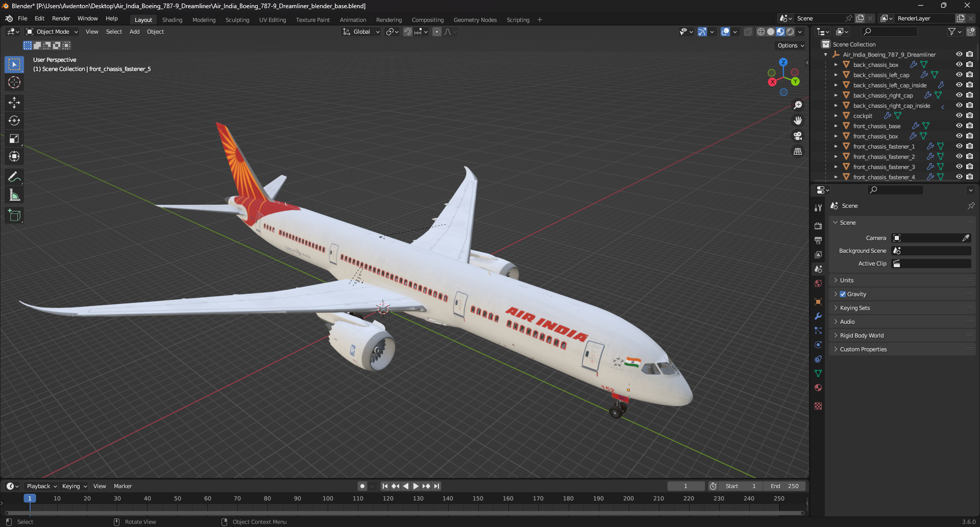Click the pan hand icon in viewport
This screenshot has width=980, height=527.
click(x=797, y=121)
